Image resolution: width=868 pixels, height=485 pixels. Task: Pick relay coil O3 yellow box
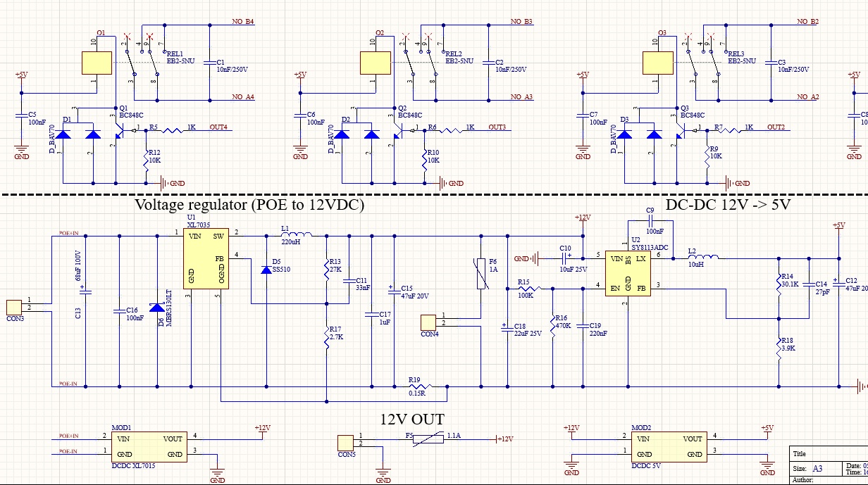[x=657, y=63]
